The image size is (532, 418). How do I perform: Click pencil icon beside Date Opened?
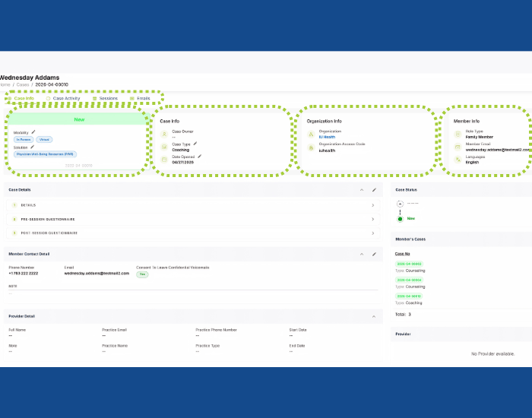(x=199, y=157)
